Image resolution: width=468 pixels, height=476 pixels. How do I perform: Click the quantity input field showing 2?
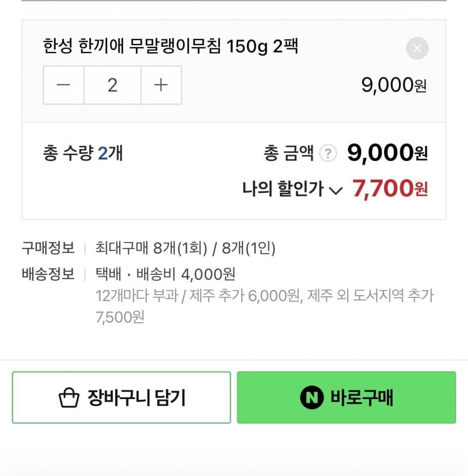click(112, 85)
